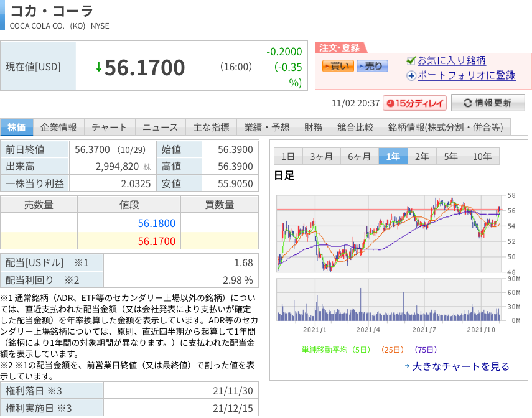532x418 pixels.
Task: Open the ニュース tab
Action: (160, 128)
